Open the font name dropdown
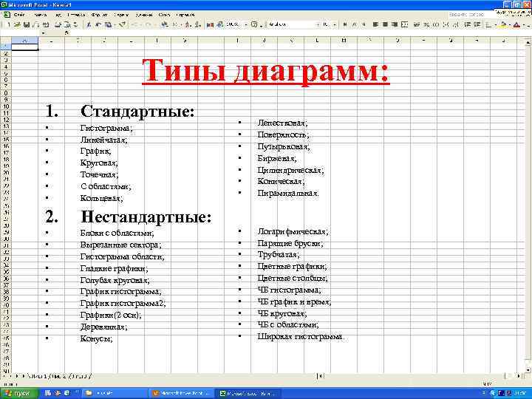Screen dimensions: 532x399 [x=318, y=25]
